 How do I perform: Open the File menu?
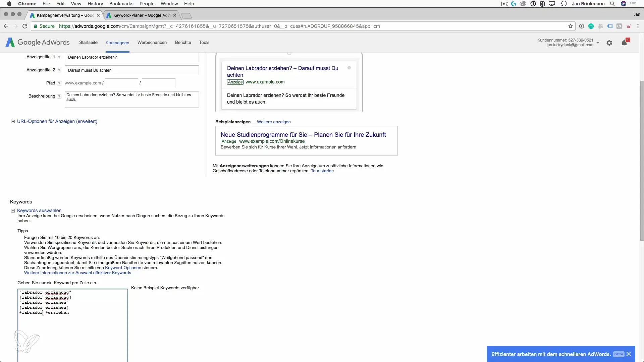[46, 4]
